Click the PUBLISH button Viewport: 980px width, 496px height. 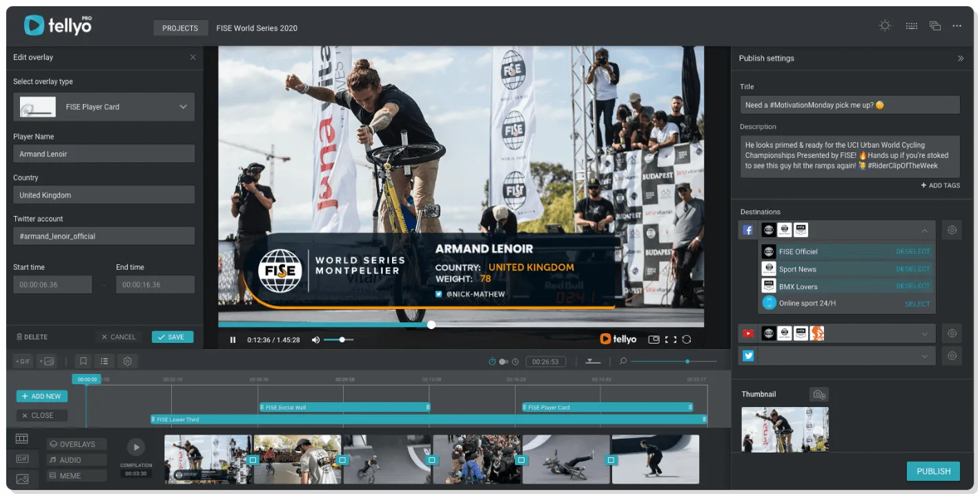click(933, 471)
